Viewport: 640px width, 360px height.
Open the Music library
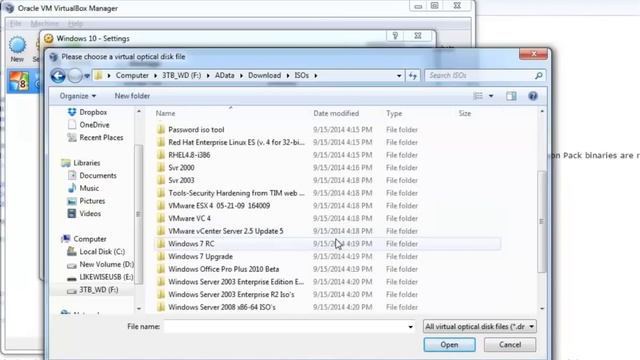tap(83, 188)
